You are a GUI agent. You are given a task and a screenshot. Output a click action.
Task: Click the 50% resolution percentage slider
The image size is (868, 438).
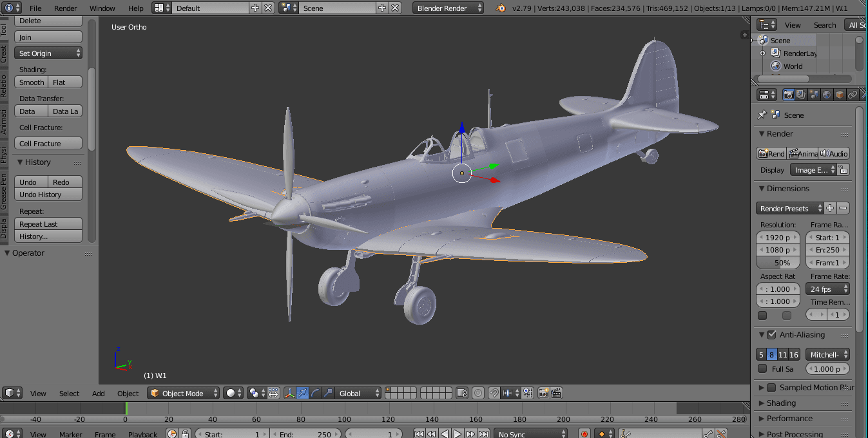click(778, 263)
